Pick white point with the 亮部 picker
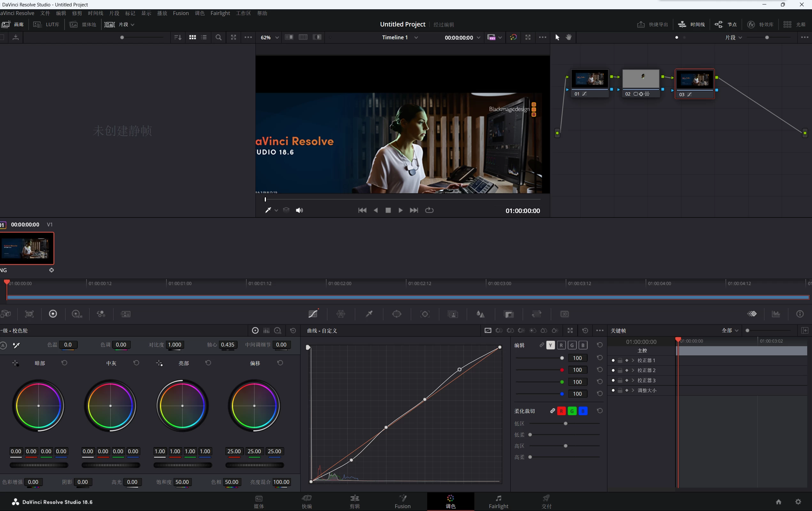Image resolution: width=812 pixels, height=511 pixels. point(159,363)
